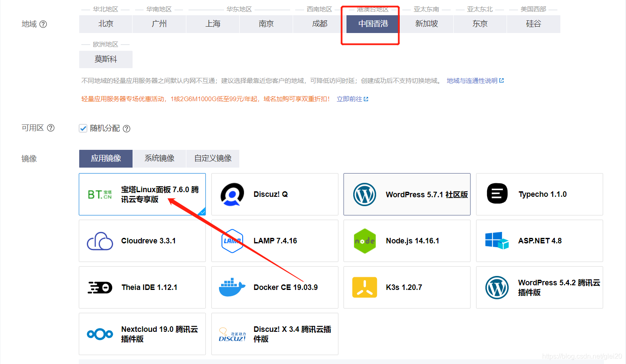
Task: Select the Docker CE whale icon
Action: (232, 287)
